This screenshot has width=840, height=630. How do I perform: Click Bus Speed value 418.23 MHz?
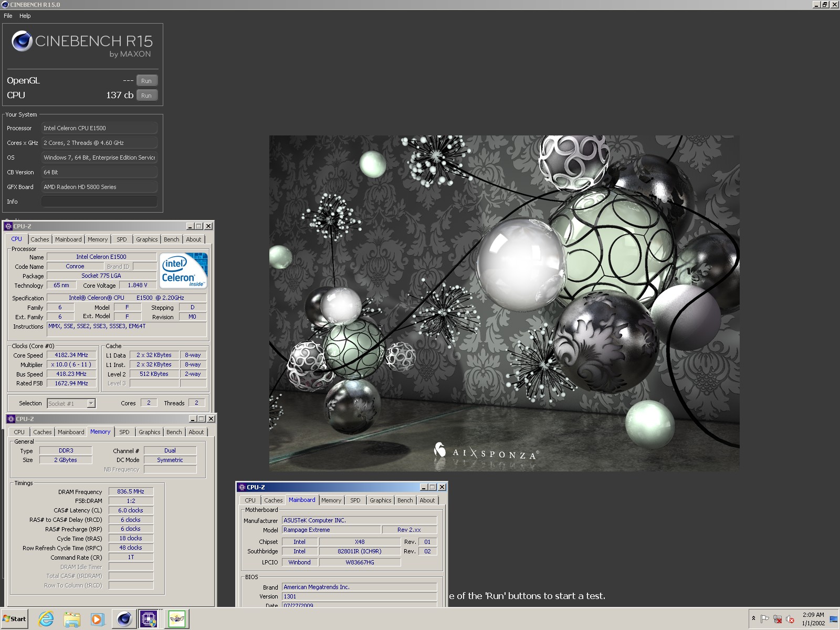pos(71,374)
